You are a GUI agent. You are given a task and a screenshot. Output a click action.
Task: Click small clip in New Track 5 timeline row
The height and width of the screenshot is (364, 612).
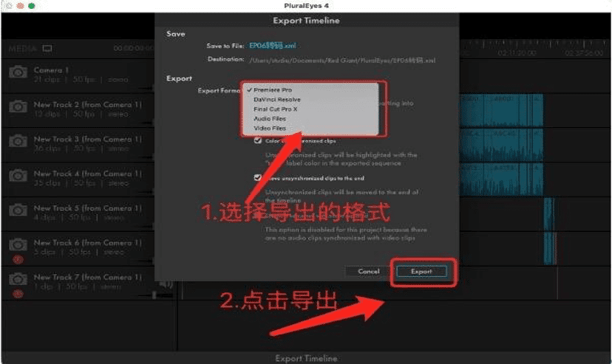click(x=548, y=214)
